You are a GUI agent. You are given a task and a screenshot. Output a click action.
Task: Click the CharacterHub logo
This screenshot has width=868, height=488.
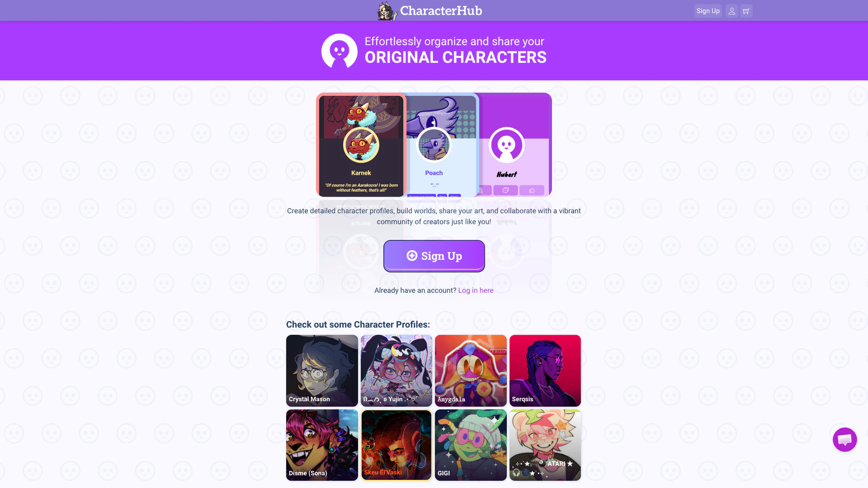430,11
